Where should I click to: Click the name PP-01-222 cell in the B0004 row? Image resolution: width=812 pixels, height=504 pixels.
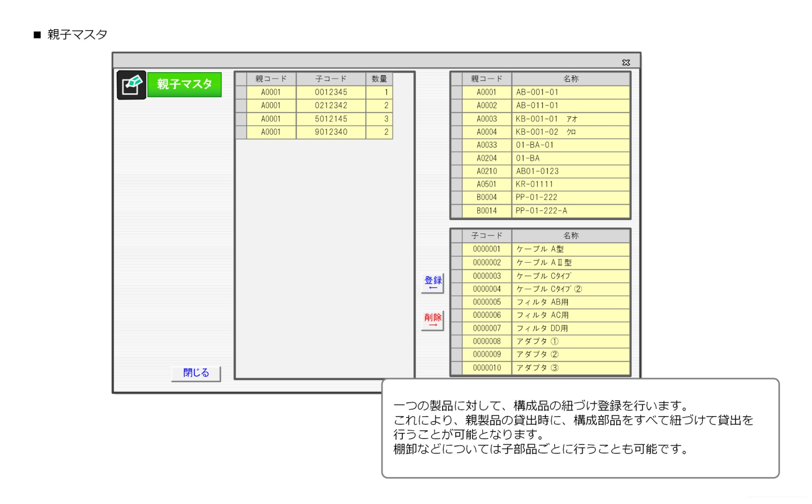pos(571,197)
